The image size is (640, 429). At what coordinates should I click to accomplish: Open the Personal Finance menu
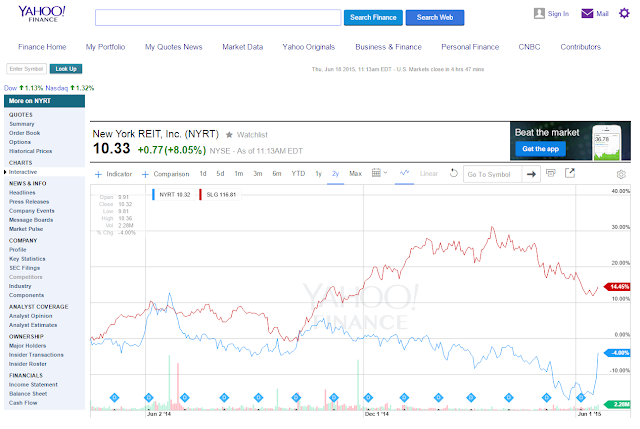click(x=470, y=47)
